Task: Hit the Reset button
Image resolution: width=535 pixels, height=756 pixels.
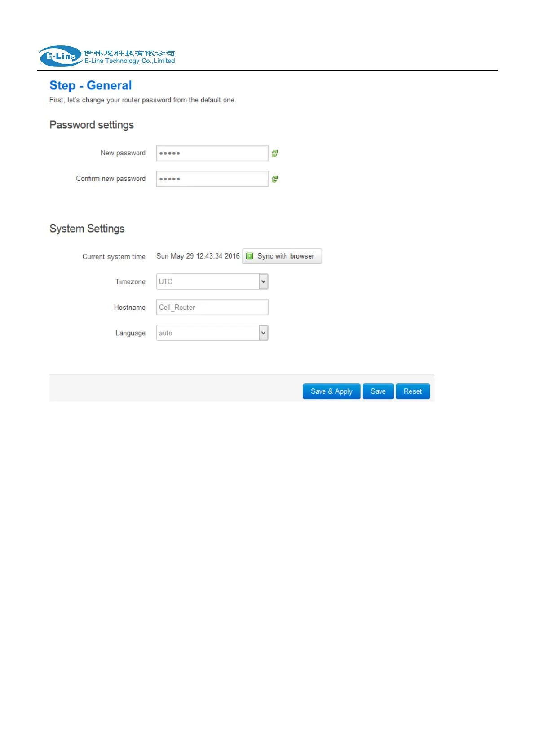Action: point(412,391)
